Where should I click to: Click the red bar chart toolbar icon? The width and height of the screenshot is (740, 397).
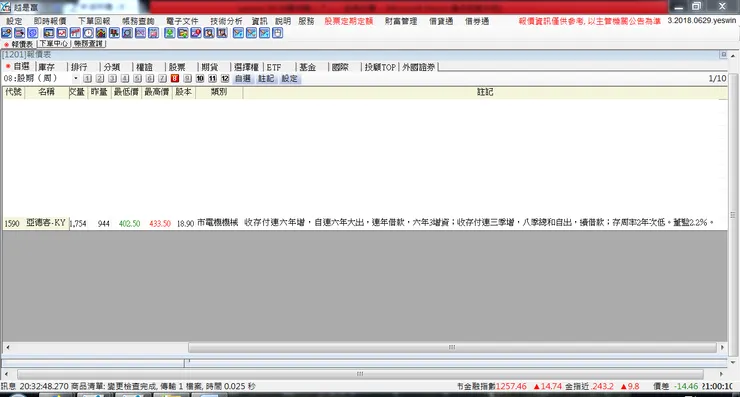[x=75, y=33]
